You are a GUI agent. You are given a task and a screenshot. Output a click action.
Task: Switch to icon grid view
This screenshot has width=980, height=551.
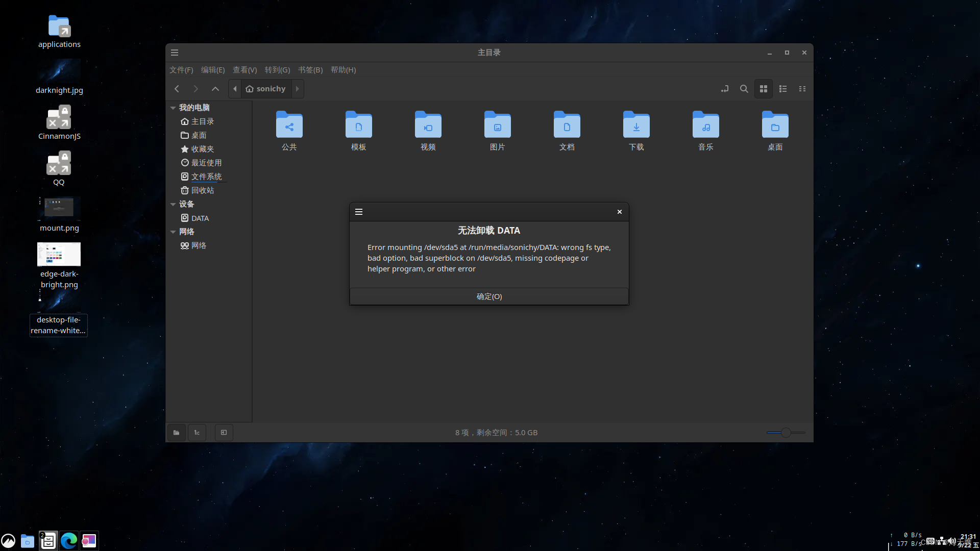pos(764,89)
